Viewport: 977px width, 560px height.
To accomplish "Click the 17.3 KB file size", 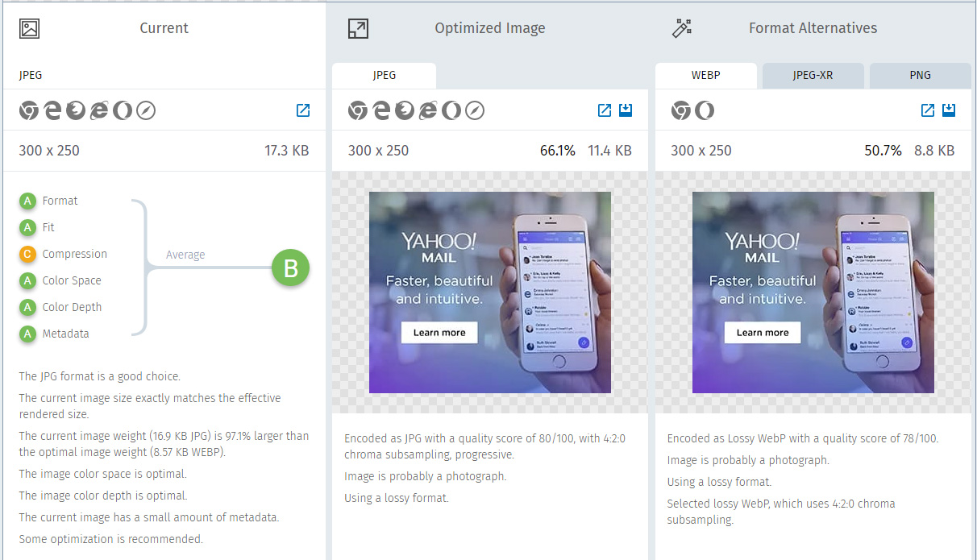I will 287,151.
